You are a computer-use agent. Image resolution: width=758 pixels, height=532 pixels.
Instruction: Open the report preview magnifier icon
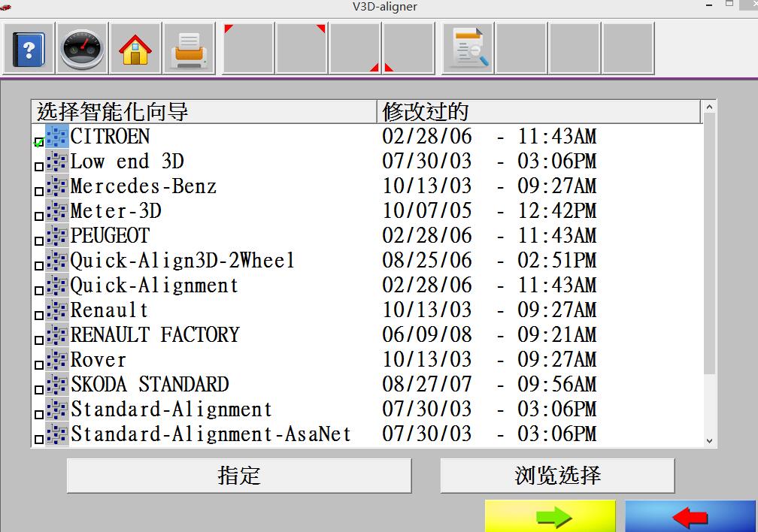click(x=468, y=49)
